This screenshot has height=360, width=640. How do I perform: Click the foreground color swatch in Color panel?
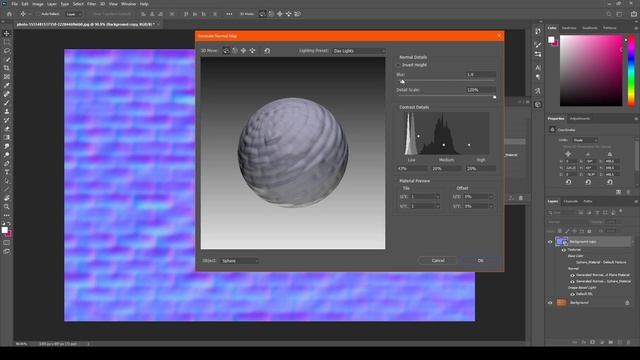pos(551,40)
